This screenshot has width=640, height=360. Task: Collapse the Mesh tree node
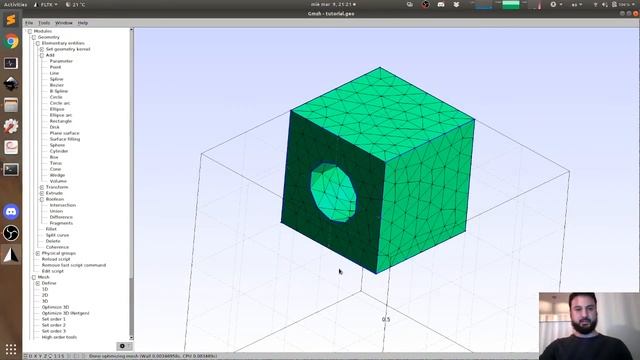point(34,277)
